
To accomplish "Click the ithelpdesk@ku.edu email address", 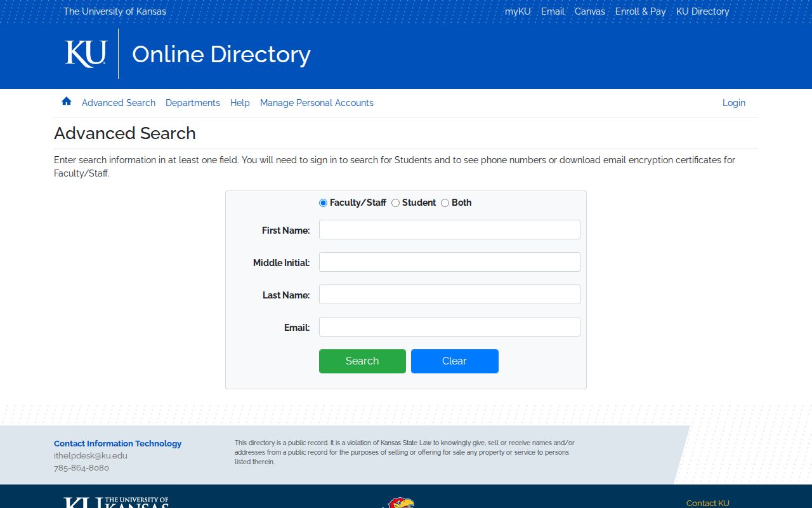I will click(x=91, y=456).
